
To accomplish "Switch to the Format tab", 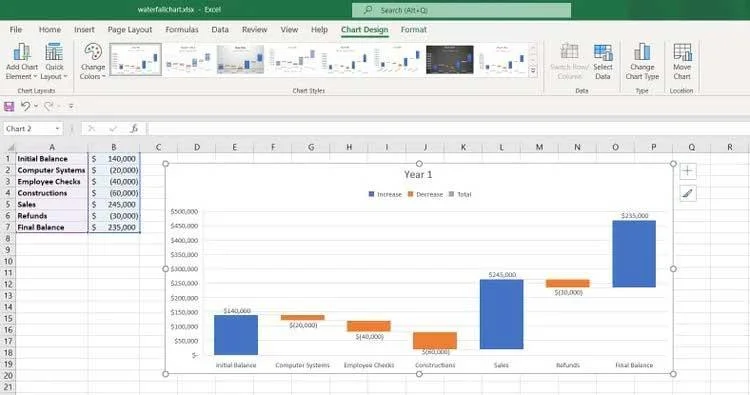I will (x=414, y=30).
